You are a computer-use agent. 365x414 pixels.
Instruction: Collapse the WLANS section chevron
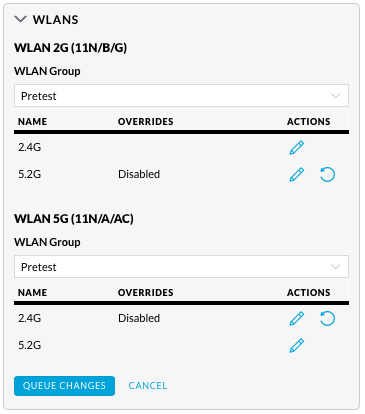click(20, 19)
